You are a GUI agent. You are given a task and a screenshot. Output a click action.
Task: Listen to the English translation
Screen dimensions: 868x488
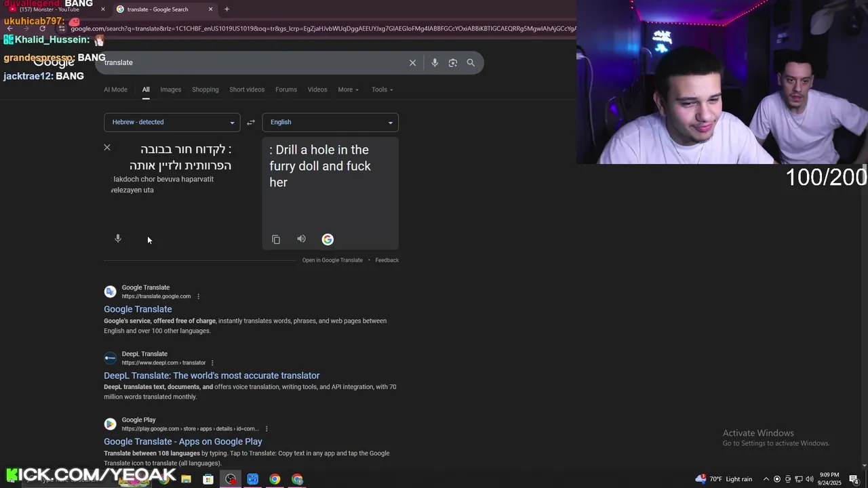pos(301,239)
